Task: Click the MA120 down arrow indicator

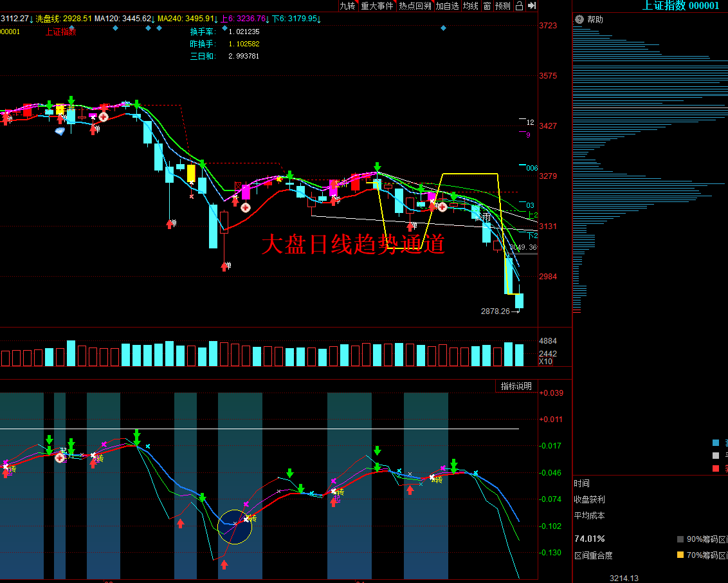Action: click(x=154, y=19)
